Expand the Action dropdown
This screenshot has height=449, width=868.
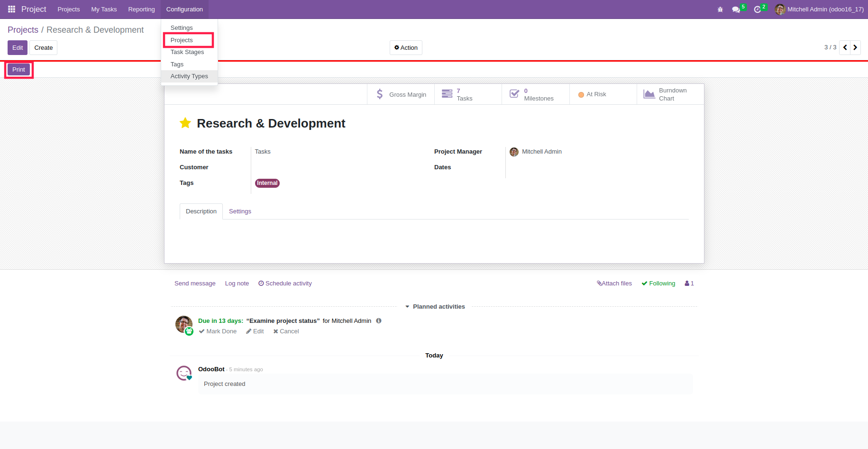tap(406, 47)
